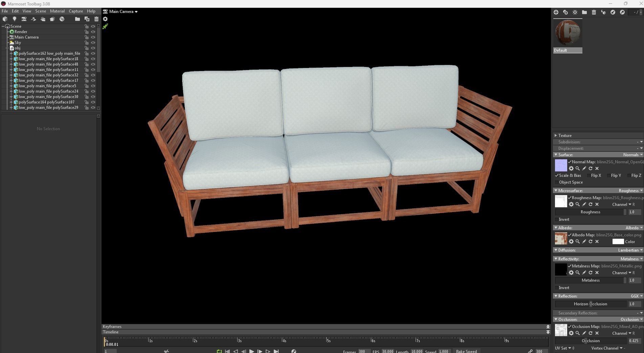
Task: Edit the Occlusion Map with pencil icon
Action: [x=584, y=333]
